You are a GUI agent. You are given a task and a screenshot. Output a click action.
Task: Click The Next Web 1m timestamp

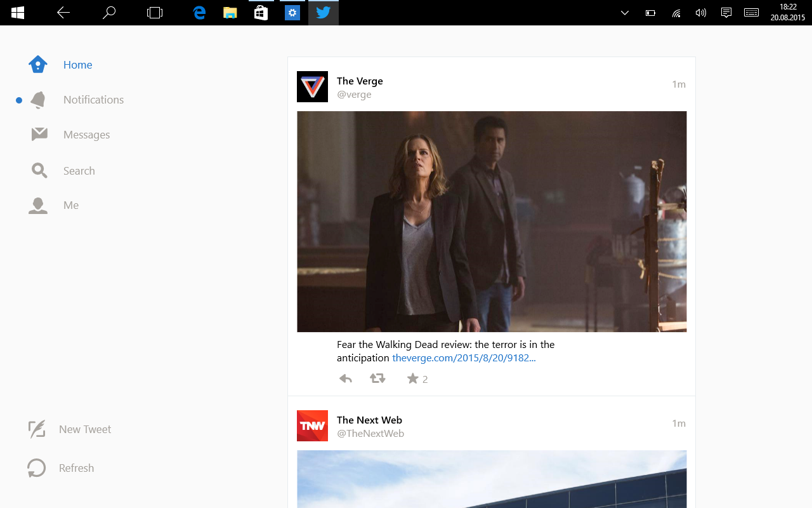[x=679, y=424]
